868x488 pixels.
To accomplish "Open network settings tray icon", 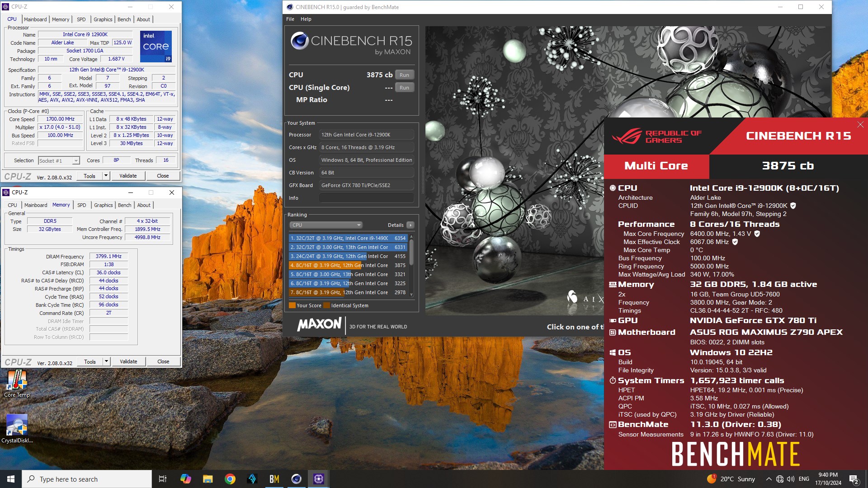I will [x=780, y=479].
